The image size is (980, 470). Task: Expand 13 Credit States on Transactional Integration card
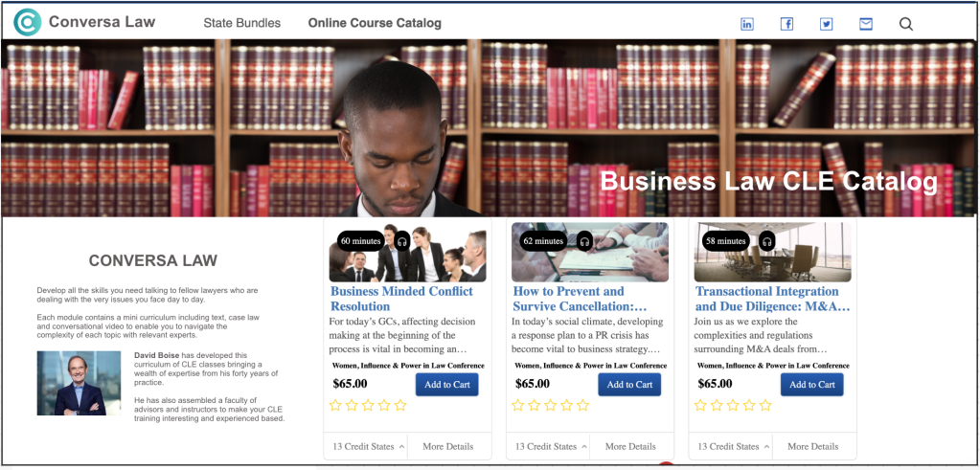[x=733, y=446]
